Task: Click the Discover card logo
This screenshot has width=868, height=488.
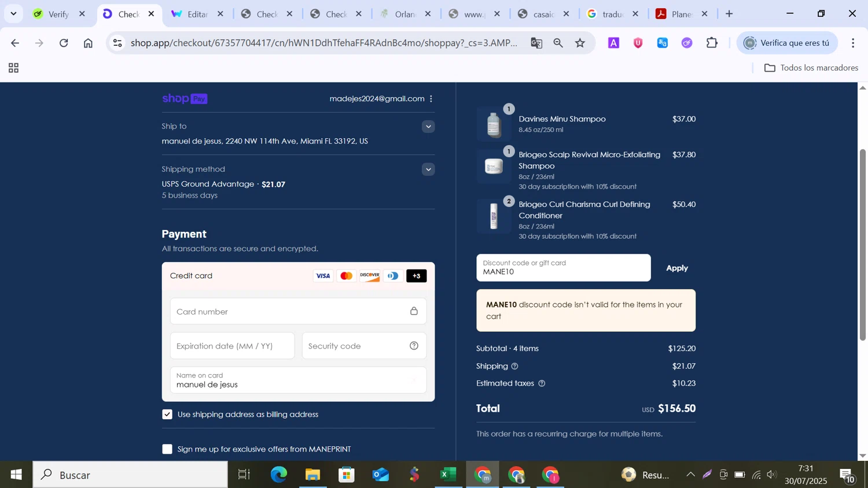Action: 369,276
